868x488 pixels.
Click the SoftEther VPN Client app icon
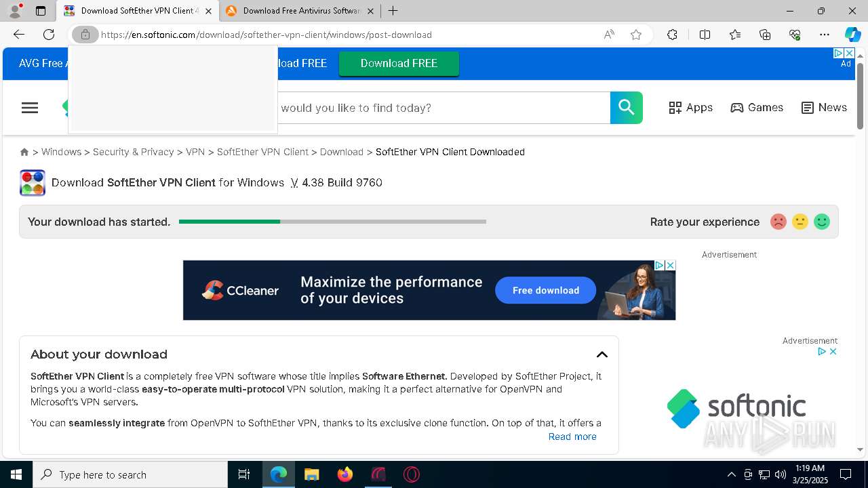[x=33, y=182]
